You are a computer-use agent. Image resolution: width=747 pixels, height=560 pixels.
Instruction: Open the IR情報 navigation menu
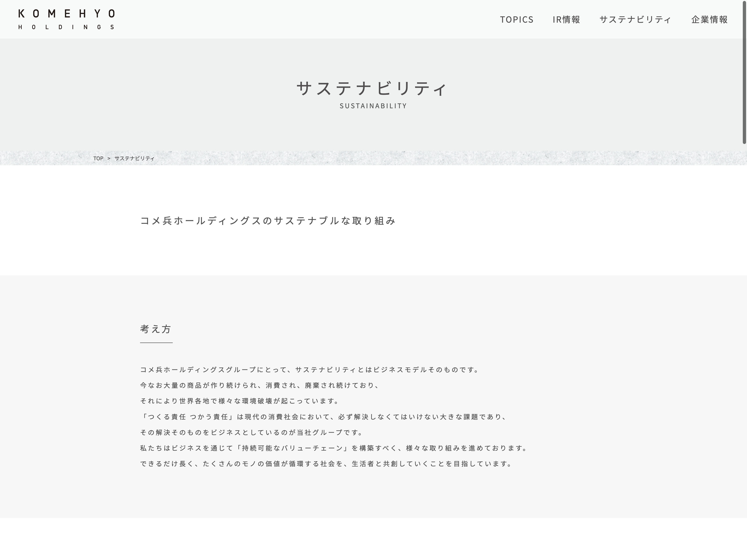[566, 20]
